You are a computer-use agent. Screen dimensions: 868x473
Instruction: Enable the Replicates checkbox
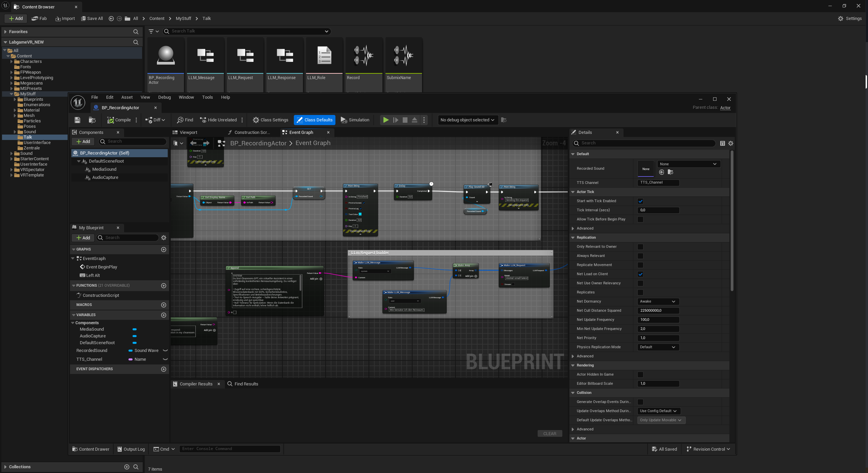(x=640, y=292)
